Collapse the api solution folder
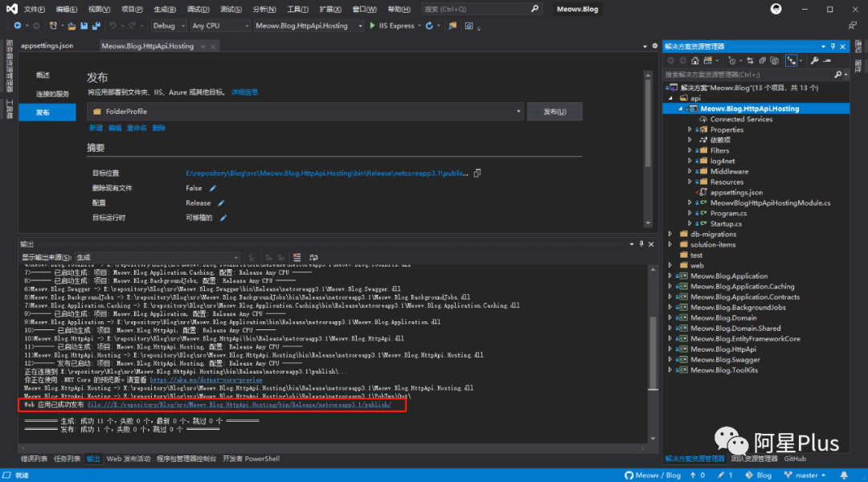 (x=671, y=99)
